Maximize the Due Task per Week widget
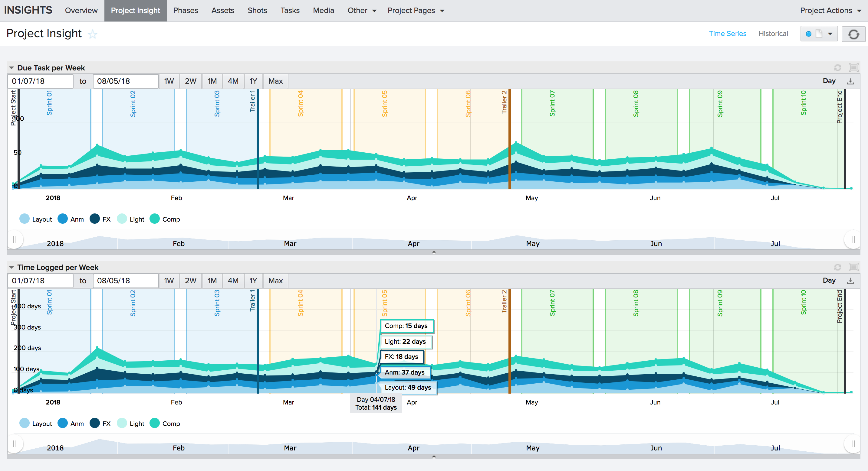868x471 pixels. tap(853, 68)
